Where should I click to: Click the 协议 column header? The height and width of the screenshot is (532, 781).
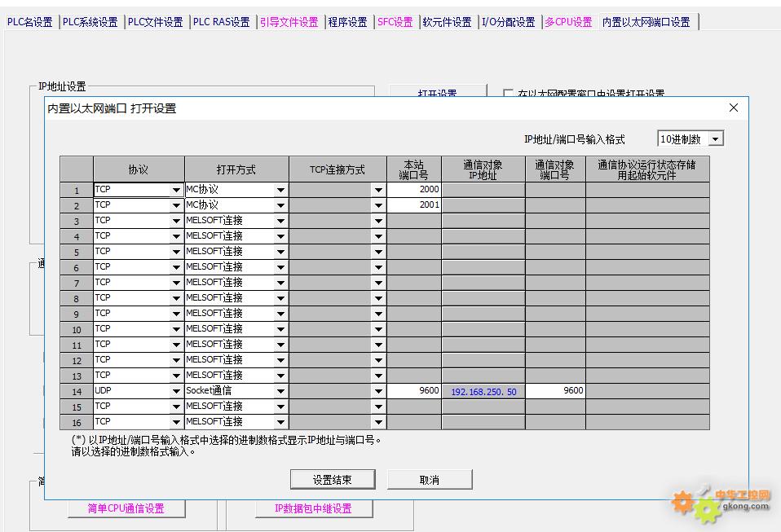[139, 169]
